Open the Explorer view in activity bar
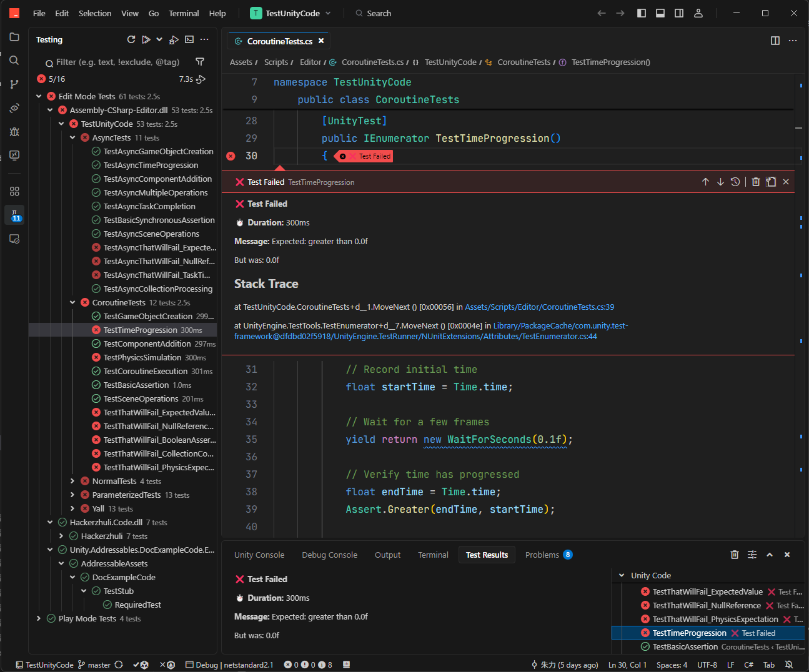Viewport: 809px width, 672px height. [14, 37]
